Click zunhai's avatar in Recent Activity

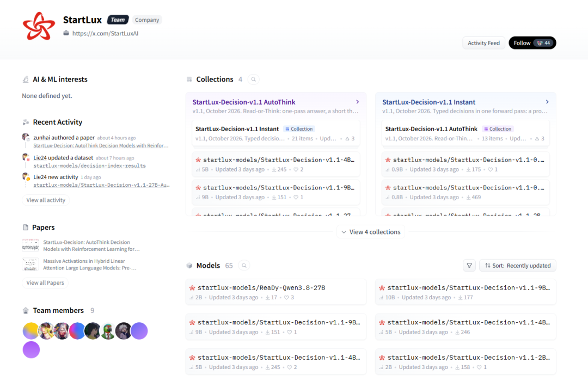(x=26, y=137)
